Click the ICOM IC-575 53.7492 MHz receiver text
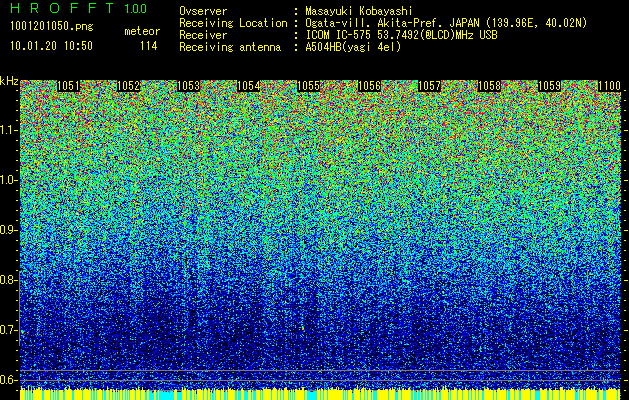The image size is (629, 400). (401, 35)
